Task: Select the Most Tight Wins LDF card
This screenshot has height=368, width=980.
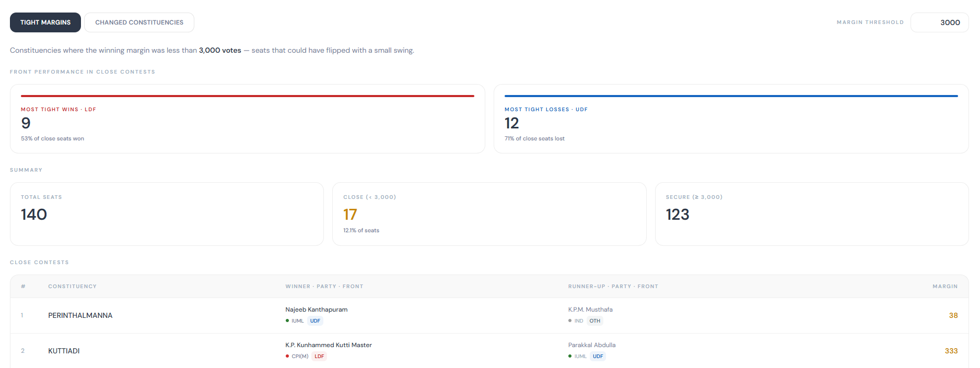Action: click(247, 119)
